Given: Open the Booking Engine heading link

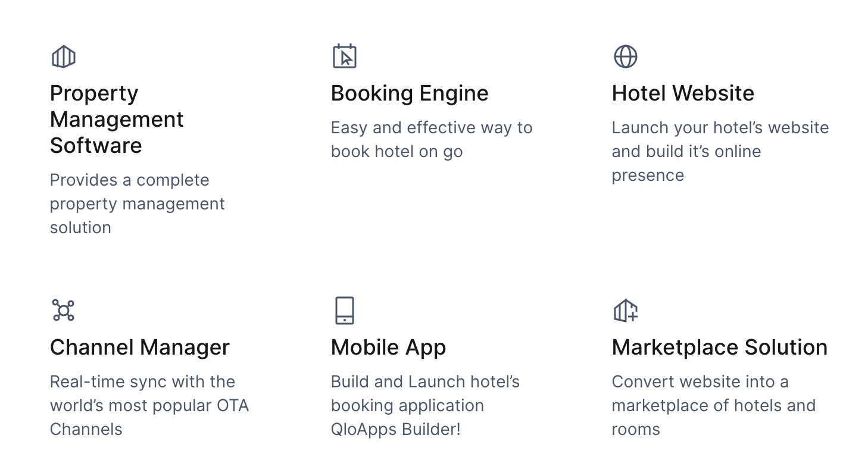Looking at the screenshot, I should click(x=410, y=93).
